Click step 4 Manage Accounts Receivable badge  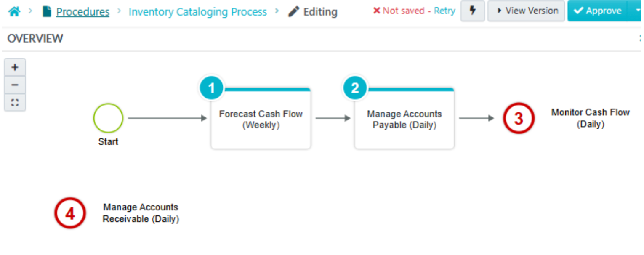(x=70, y=213)
